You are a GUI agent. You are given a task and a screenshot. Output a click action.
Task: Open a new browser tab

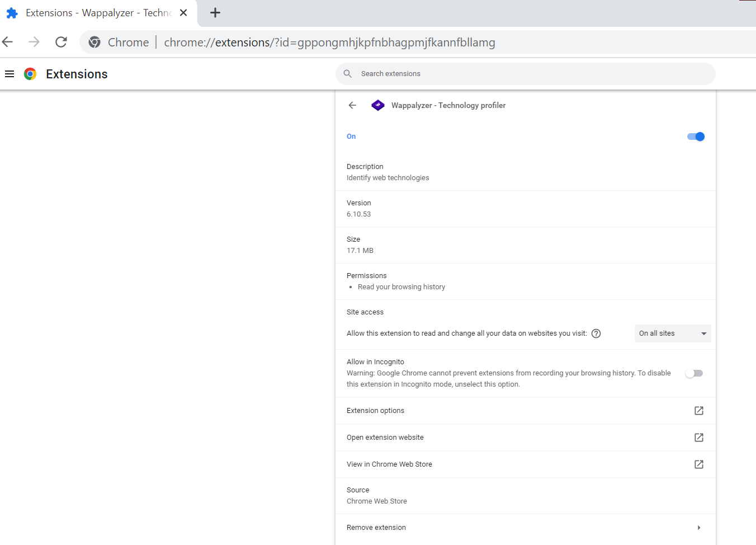point(215,12)
